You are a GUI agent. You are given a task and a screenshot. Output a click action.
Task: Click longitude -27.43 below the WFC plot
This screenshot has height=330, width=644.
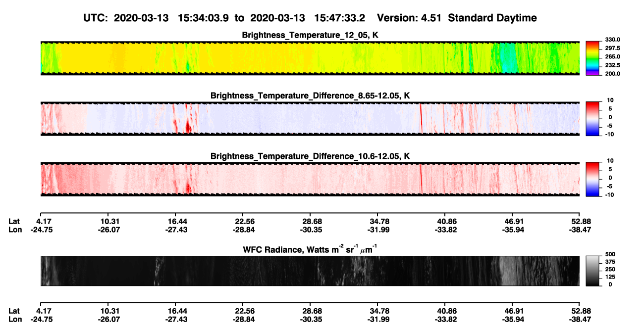177,319
